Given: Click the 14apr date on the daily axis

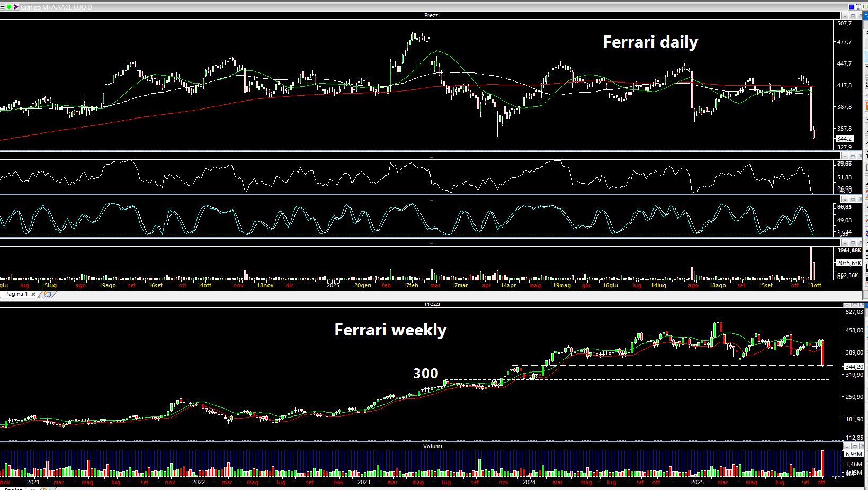Looking at the screenshot, I should [508, 286].
